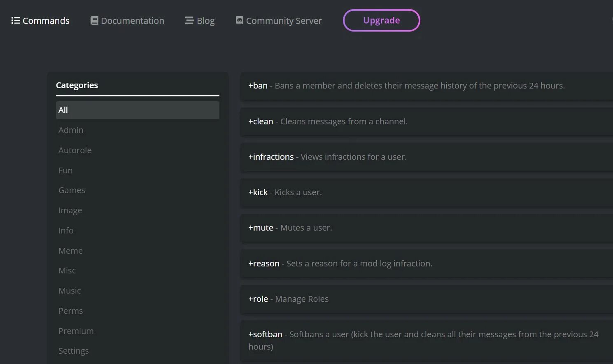Viewport: 613px width, 364px height.
Task: Expand the +softban command entry
Action: (x=427, y=340)
